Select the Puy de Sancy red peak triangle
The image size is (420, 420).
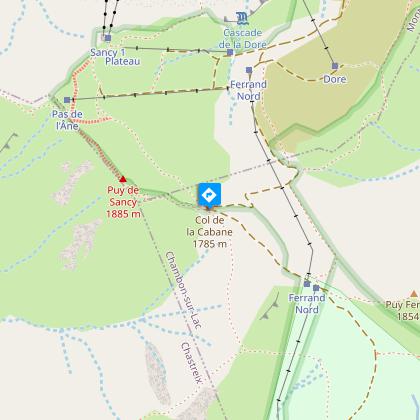[123, 179]
